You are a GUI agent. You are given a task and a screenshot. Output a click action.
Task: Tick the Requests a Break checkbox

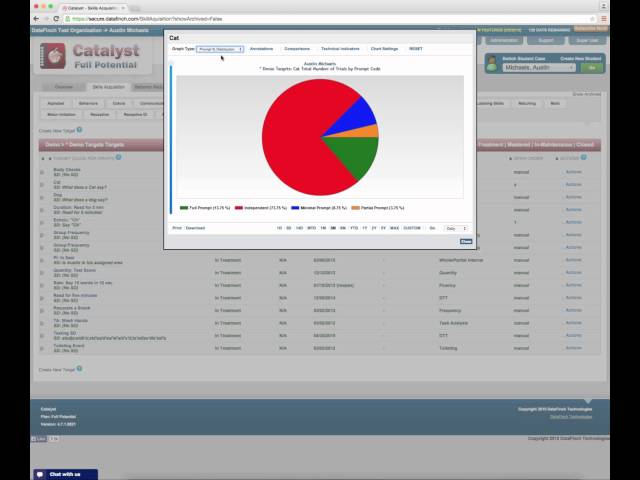pyautogui.click(x=42, y=311)
